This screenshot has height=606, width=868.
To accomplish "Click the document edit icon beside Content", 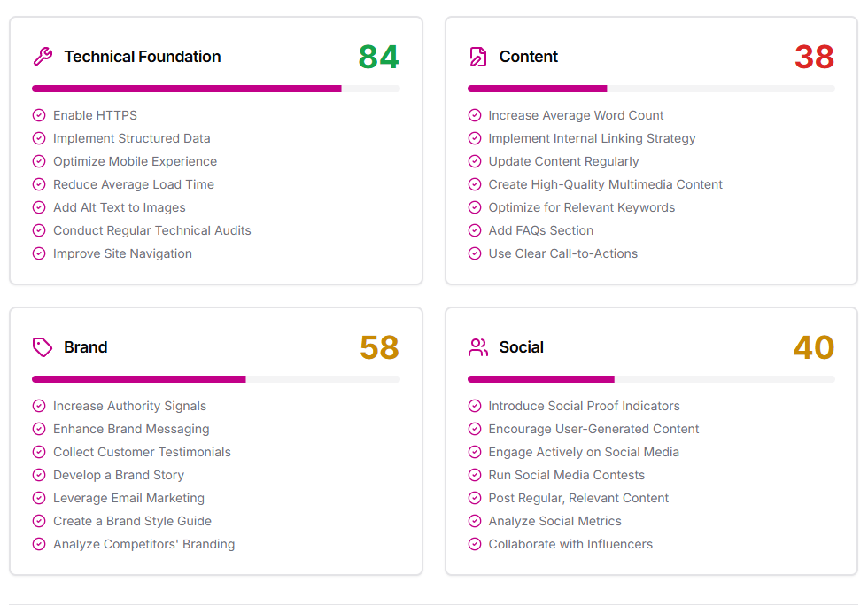I will coord(478,57).
